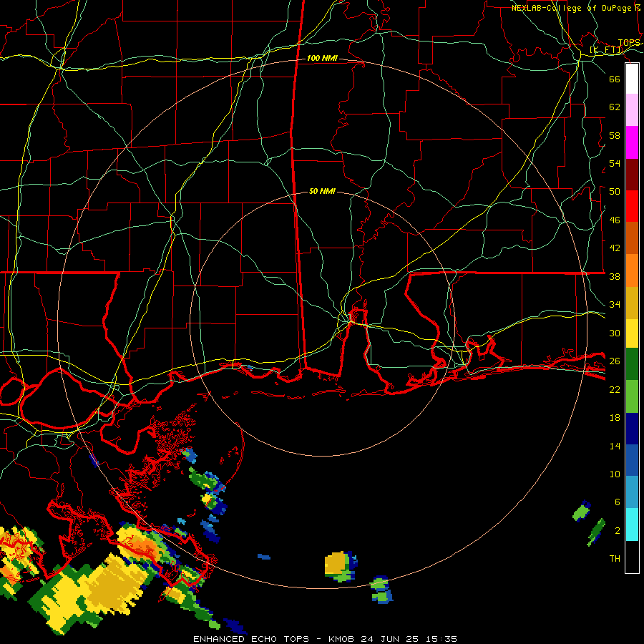Choose the navy blue legend band
This screenshot has width=644, height=644.
click(632, 429)
